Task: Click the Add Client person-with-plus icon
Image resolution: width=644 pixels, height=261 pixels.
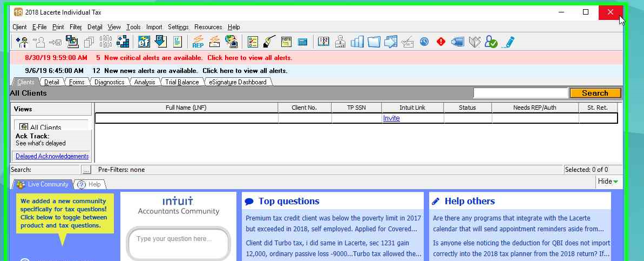Action: click(x=22, y=42)
